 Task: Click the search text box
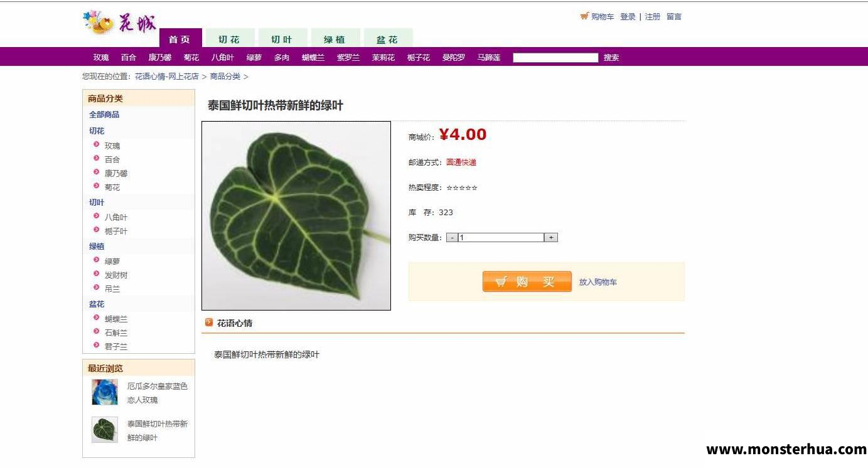555,58
